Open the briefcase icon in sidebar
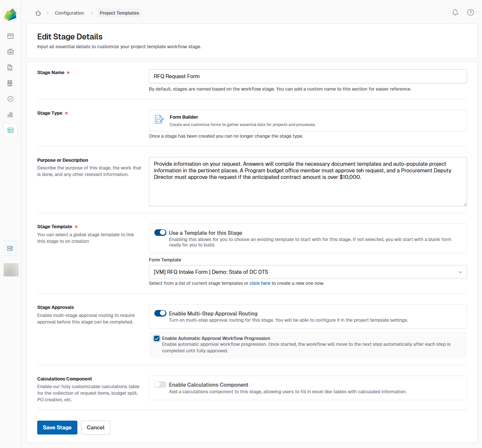This screenshot has height=448, width=482. click(11, 52)
